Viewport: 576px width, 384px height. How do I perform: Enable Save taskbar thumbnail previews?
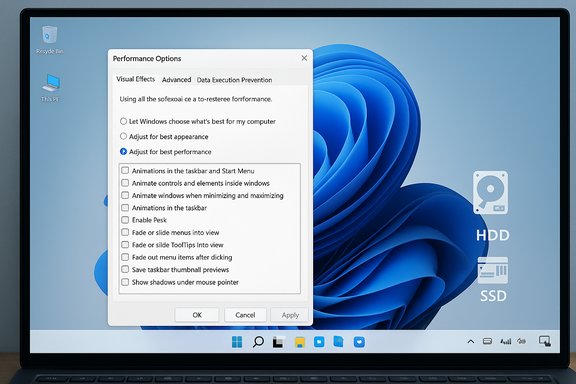[x=125, y=269]
